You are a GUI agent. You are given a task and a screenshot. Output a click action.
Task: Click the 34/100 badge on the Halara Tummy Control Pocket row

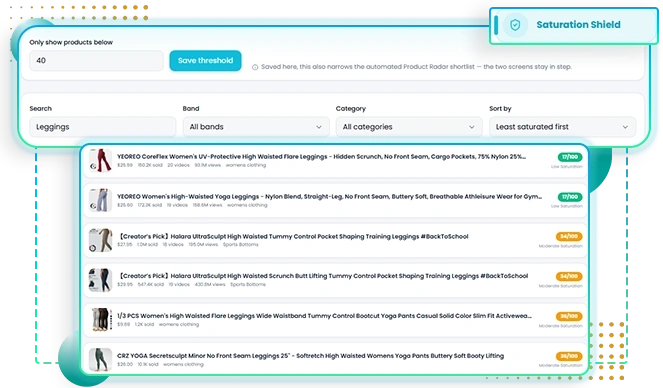569,236
